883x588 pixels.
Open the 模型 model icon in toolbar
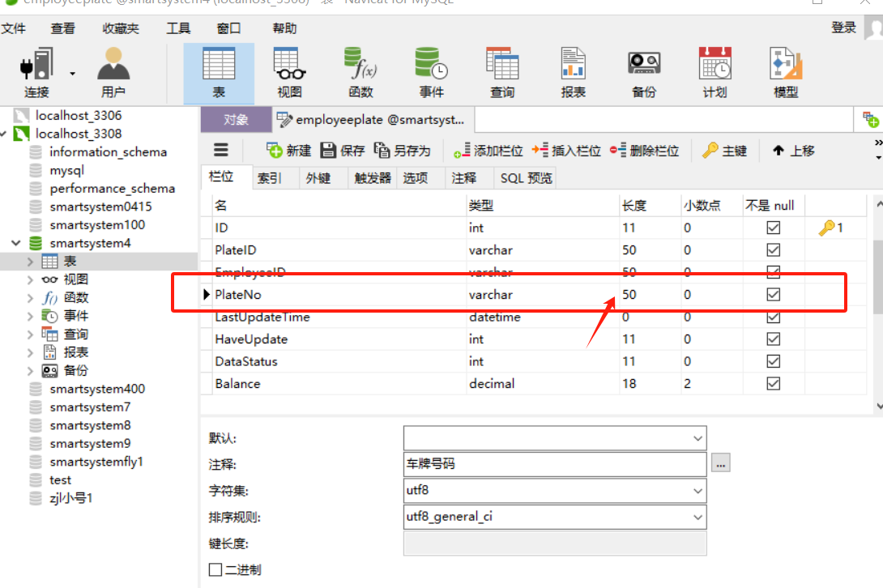tap(786, 73)
